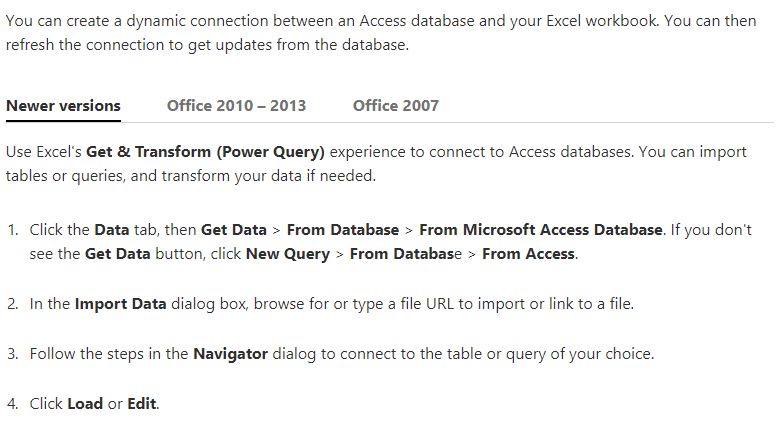Image resolution: width=784 pixels, height=424 pixels.
Task: Click the bold "Navigator" word in step 3
Action: [230, 353]
